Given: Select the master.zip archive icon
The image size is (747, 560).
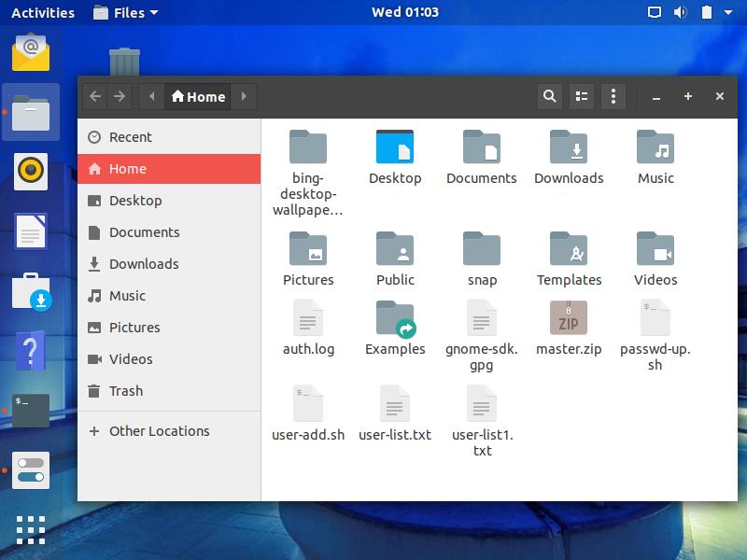Looking at the screenshot, I should click(x=569, y=317).
